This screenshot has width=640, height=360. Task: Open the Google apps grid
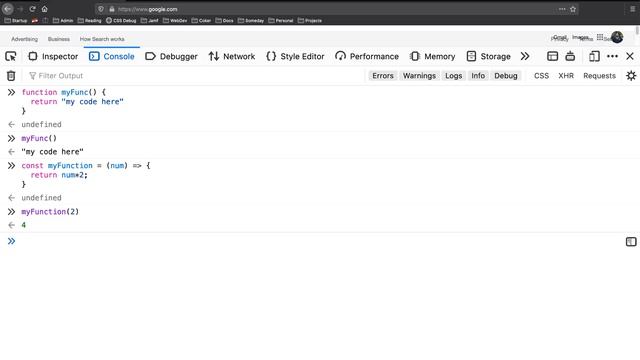[x=600, y=37]
